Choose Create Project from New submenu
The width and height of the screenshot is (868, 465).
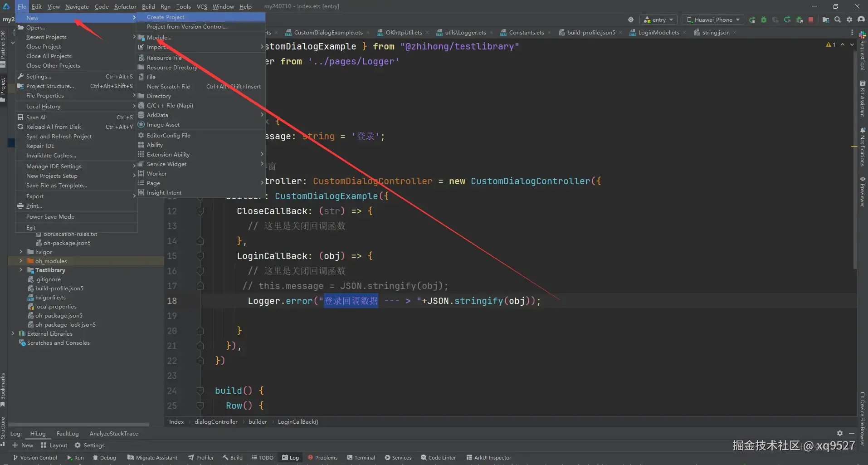[x=201, y=17]
